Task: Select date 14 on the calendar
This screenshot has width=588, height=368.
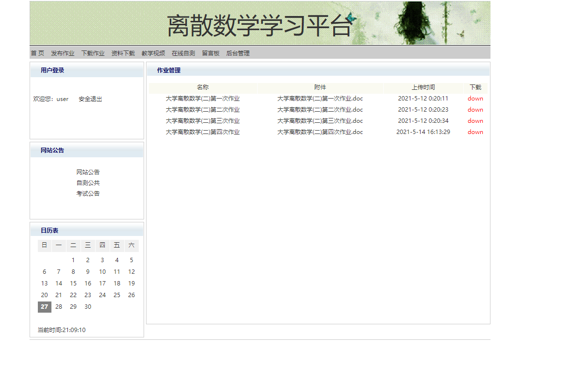Action: [58, 283]
